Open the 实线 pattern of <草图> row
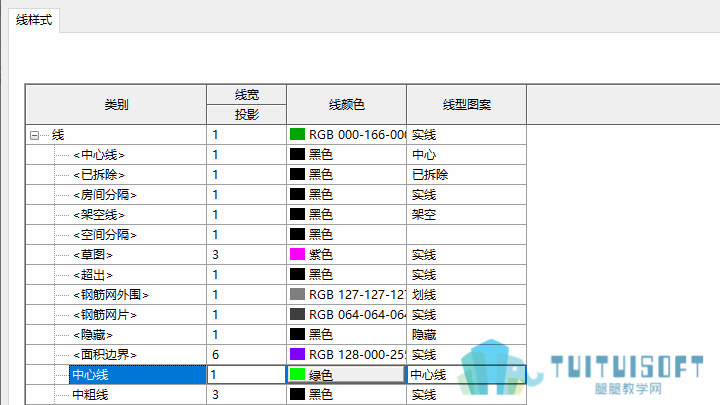This screenshot has width=720, height=405. click(467, 255)
